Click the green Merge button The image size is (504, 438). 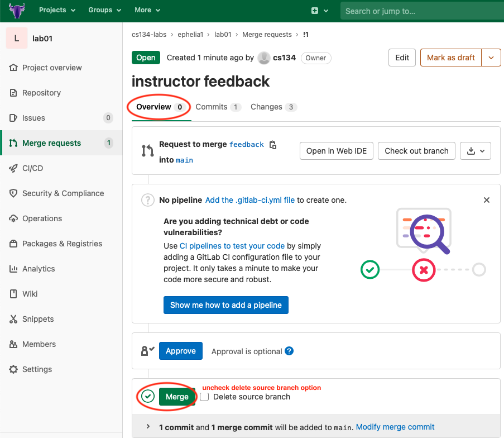(177, 397)
